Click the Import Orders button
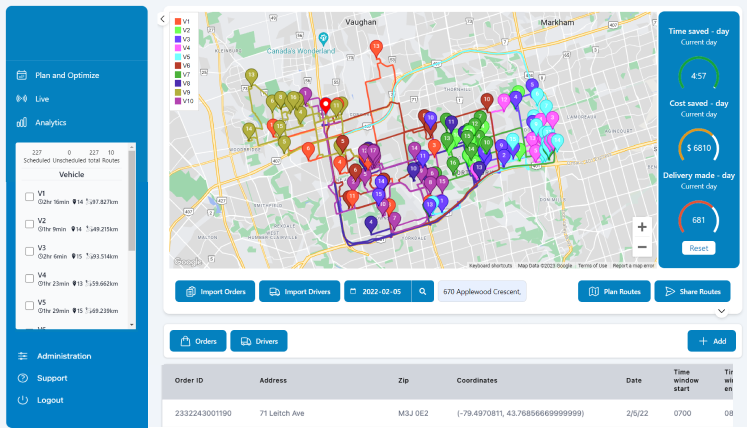 [214, 292]
